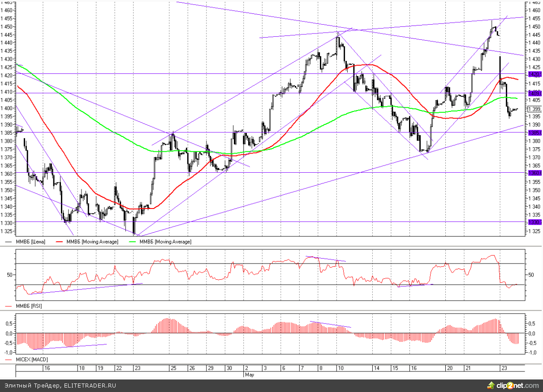
Task: Click the clip2net upload arrow icon
Action: 491,385
